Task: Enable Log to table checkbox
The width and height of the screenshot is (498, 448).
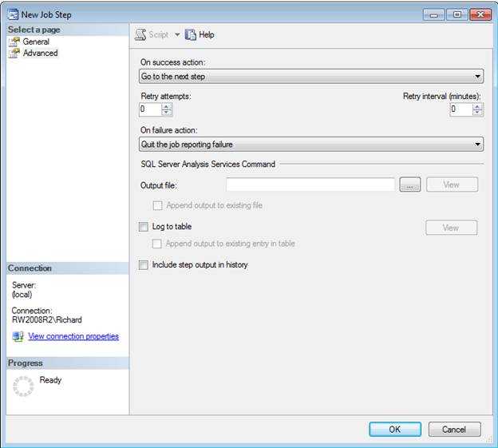Action: click(x=144, y=227)
